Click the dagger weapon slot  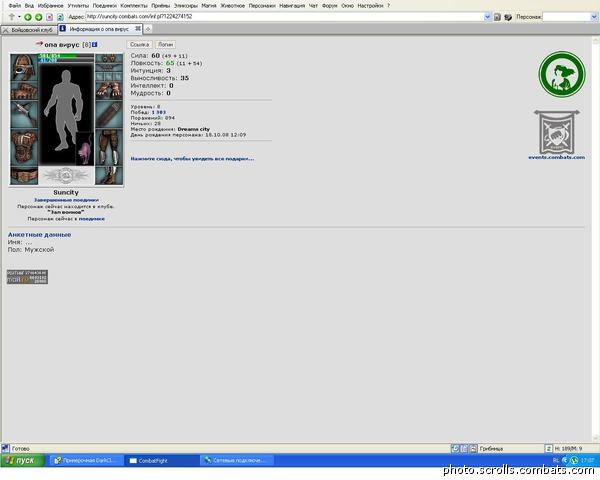point(24,114)
